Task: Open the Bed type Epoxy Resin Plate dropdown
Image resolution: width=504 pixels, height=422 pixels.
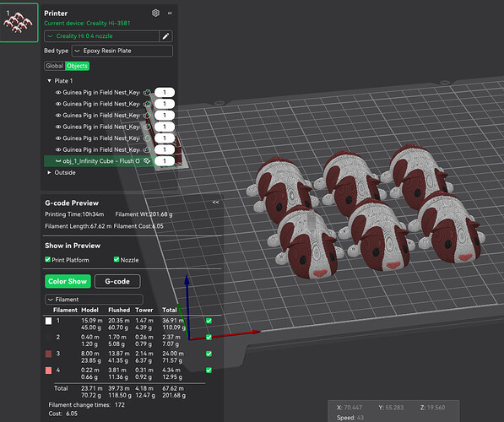Action: pyautogui.click(x=122, y=51)
